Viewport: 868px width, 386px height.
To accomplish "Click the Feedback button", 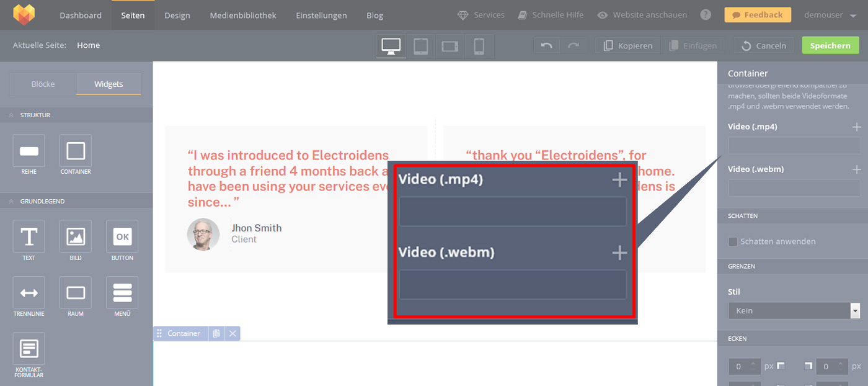I will tap(758, 15).
